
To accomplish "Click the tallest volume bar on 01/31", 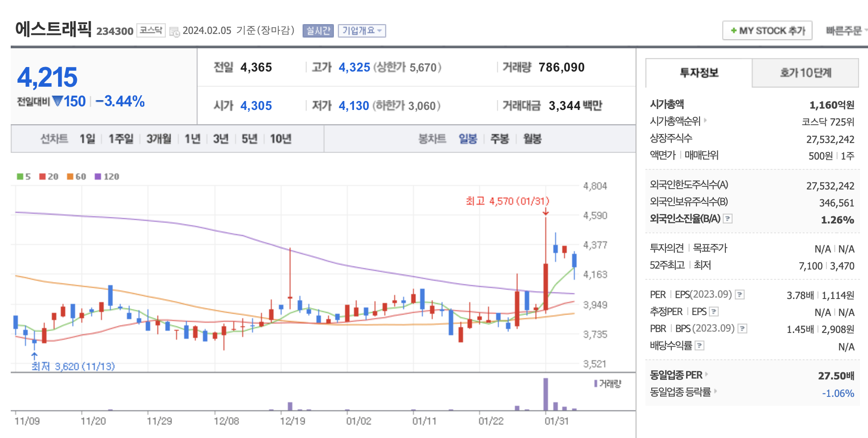I will coord(546,394).
